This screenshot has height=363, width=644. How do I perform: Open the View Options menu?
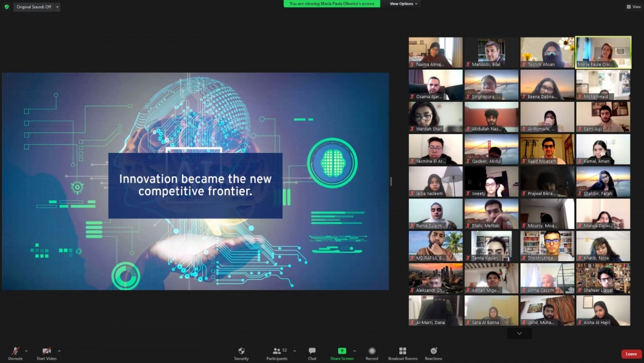(x=403, y=4)
